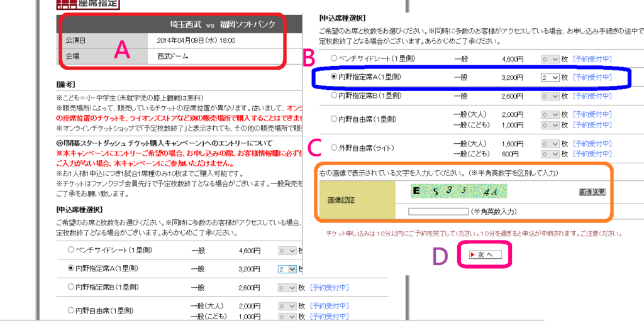Focus the 半角英数入力 captcha text field
This screenshot has height=321, width=644.
coord(438,212)
